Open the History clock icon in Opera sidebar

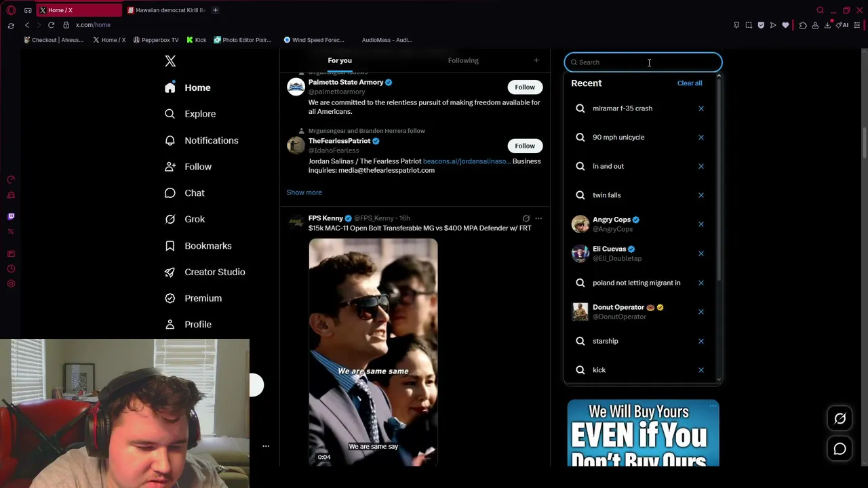11,269
